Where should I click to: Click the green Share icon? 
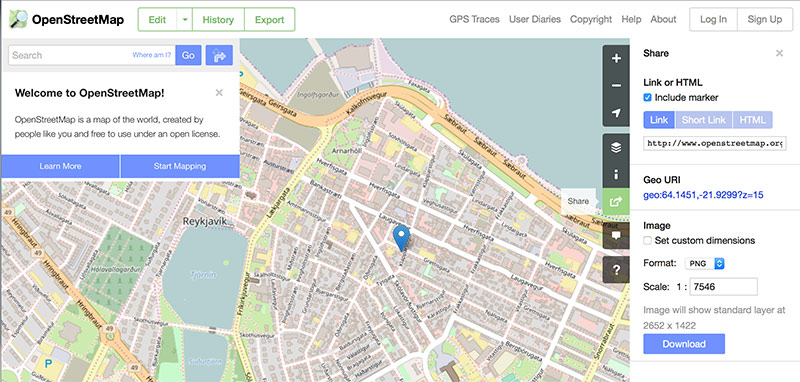(x=616, y=201)
